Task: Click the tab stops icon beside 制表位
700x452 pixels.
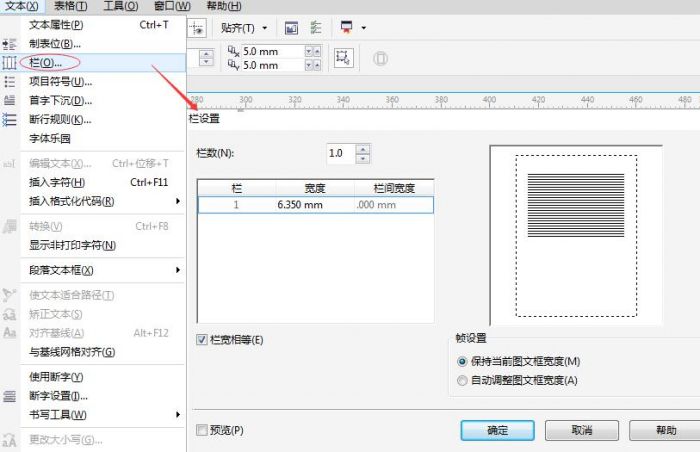Action: pyautogui.click(x=9, y=44)
